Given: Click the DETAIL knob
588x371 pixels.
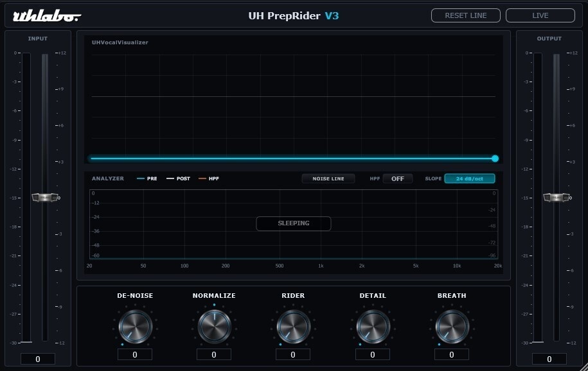Looking at the screenshot, I should click(x=373, y=327).
